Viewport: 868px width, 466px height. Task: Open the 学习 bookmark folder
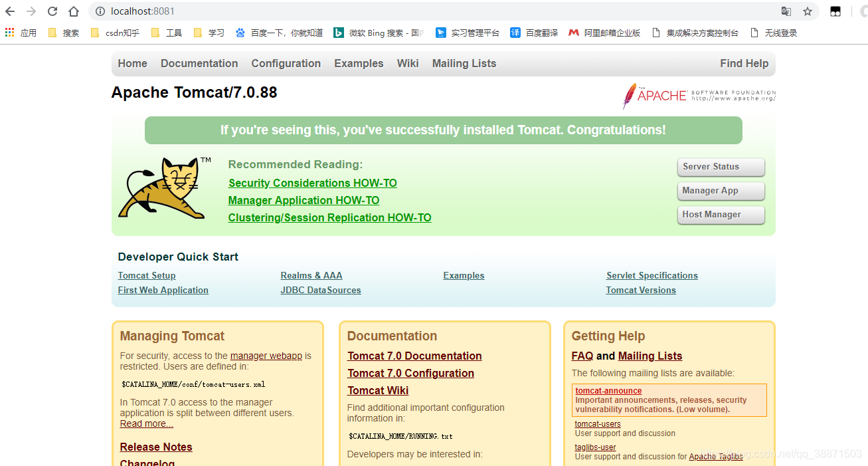coord(209,33)
